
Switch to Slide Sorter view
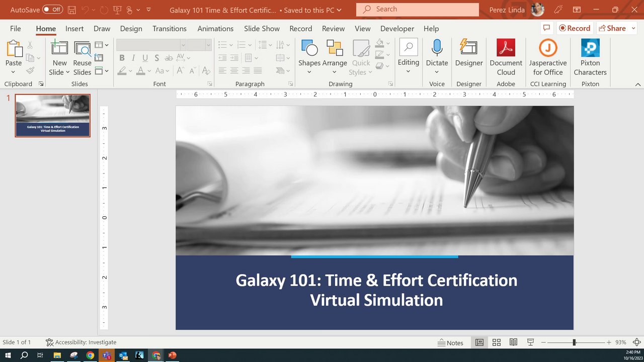point(497,342)
